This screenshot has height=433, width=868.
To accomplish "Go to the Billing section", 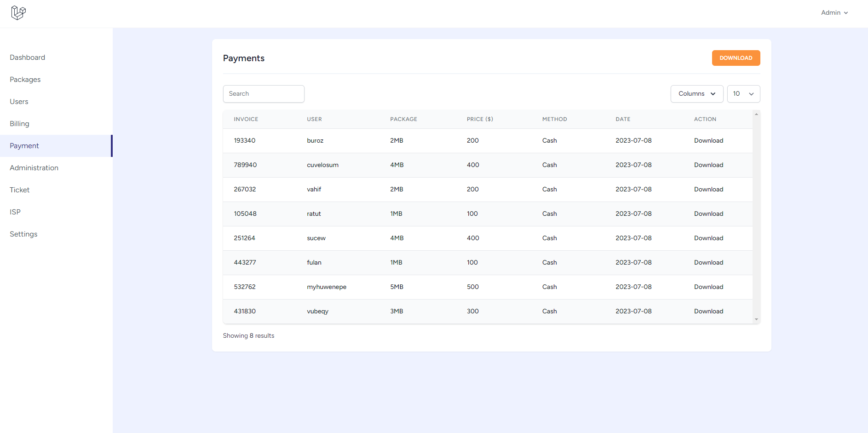I will (x=19, y=123).
